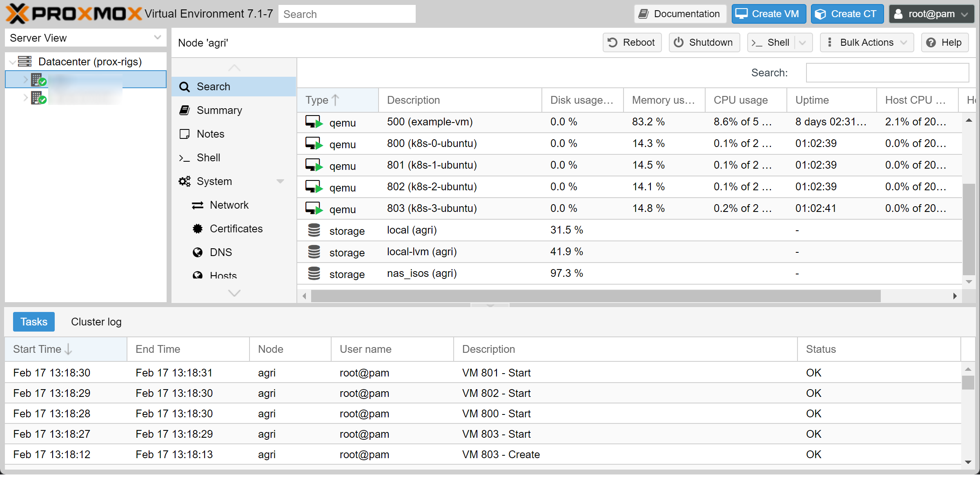
Task: Click the first node's building icon in tree
Action: (38, 80)
